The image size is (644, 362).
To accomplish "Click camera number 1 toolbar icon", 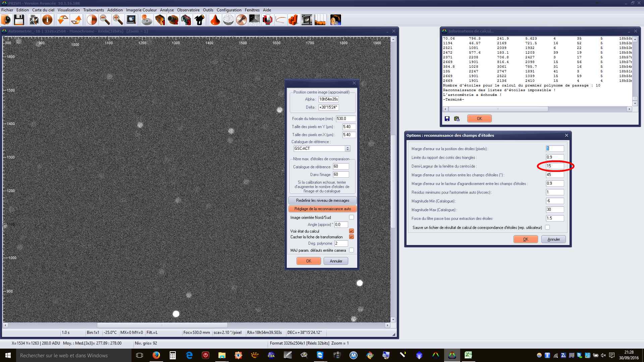I will coord(160,20).
